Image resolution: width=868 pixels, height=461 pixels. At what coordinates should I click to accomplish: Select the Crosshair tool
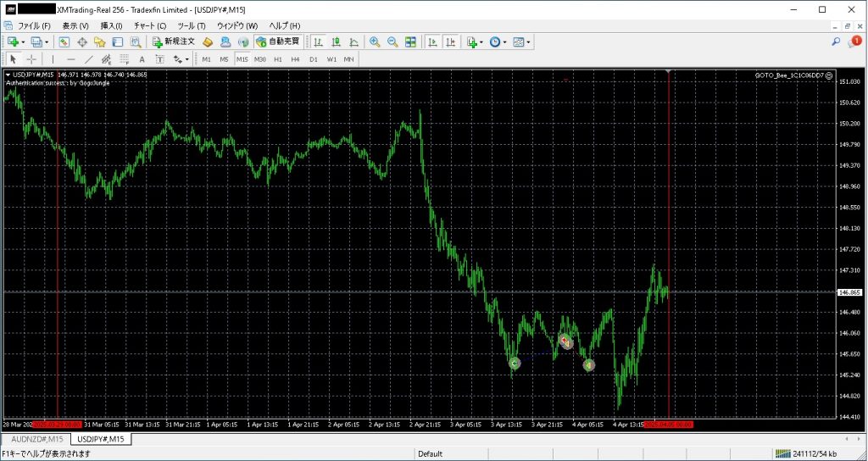[31, 59]
